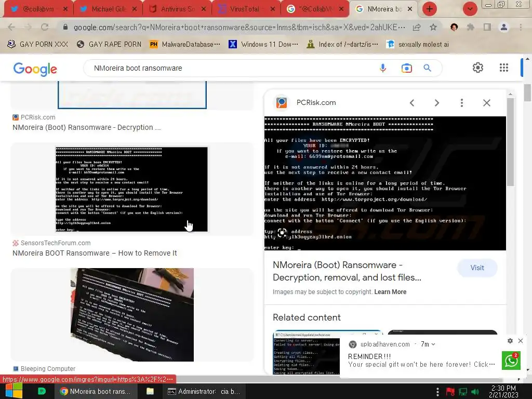532x399 pixels.
Task: Close the image preview panel
Action: point(486,103)
